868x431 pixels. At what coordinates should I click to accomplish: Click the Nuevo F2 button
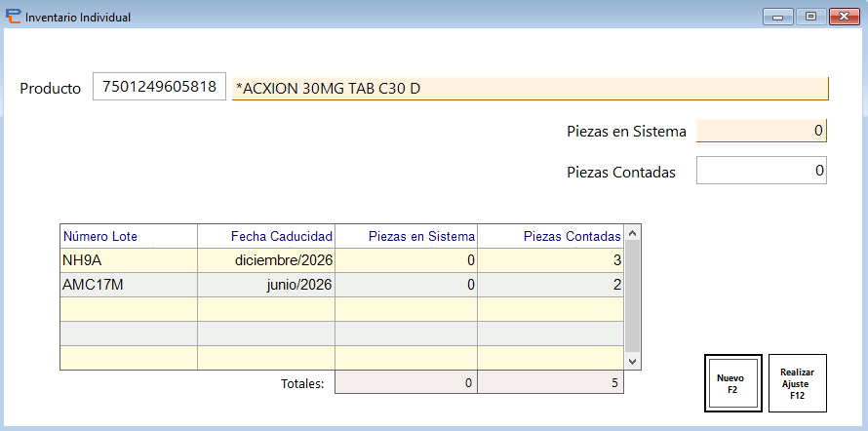pos(733,383)
